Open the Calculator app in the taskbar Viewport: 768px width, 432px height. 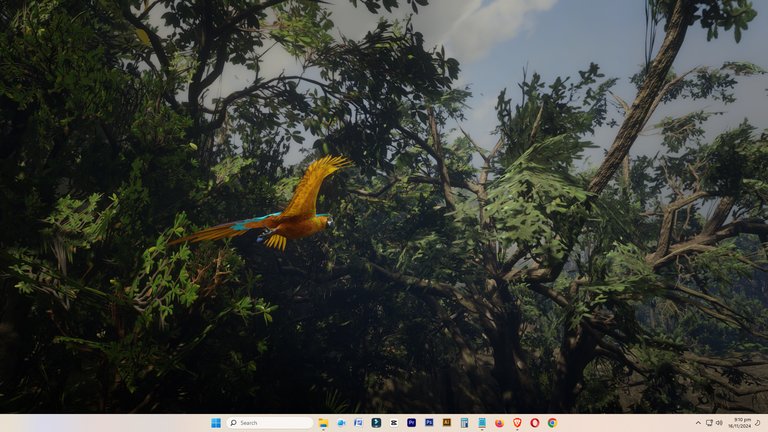464,423
